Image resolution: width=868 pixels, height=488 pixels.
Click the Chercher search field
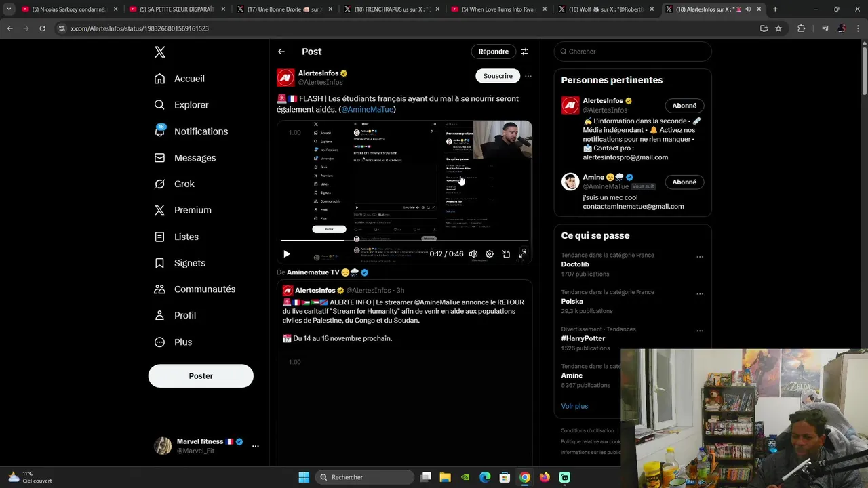point(633,52)
